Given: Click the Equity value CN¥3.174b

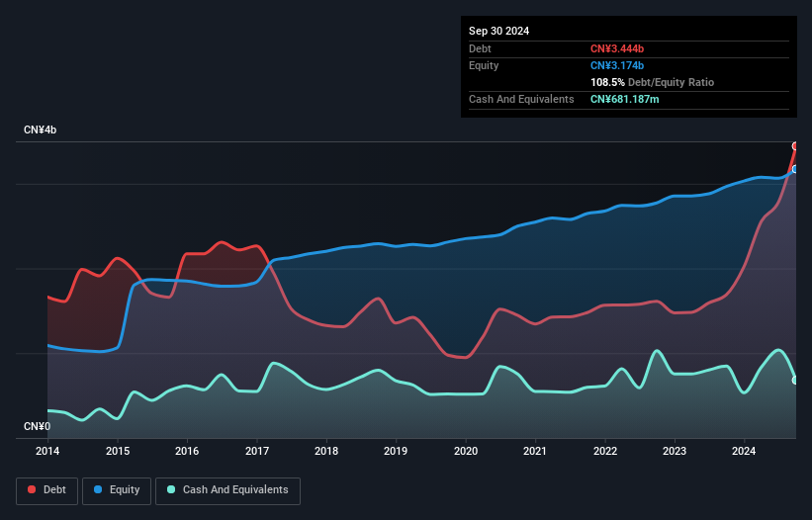Looking at the screenshot, I should [x=617, y=65].
